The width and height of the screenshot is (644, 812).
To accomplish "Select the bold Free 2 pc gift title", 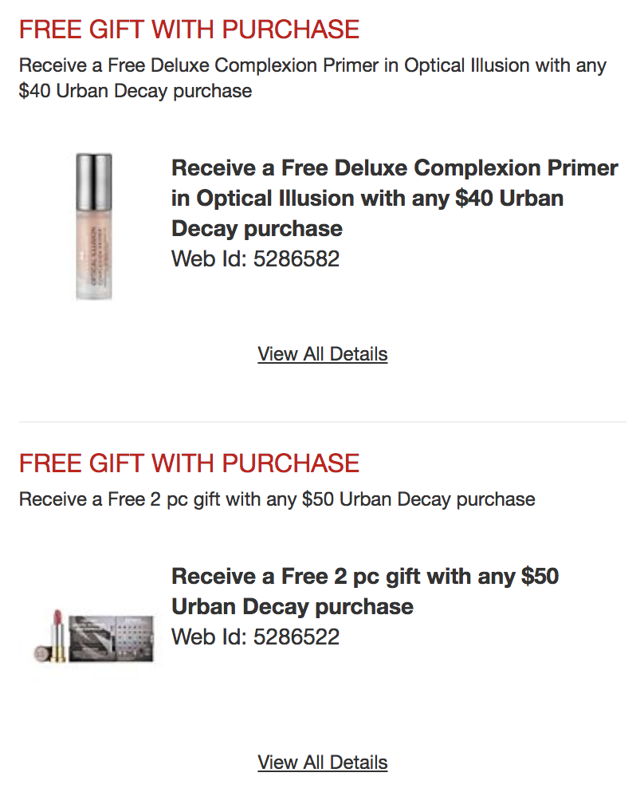I will (x=365, y=591).
